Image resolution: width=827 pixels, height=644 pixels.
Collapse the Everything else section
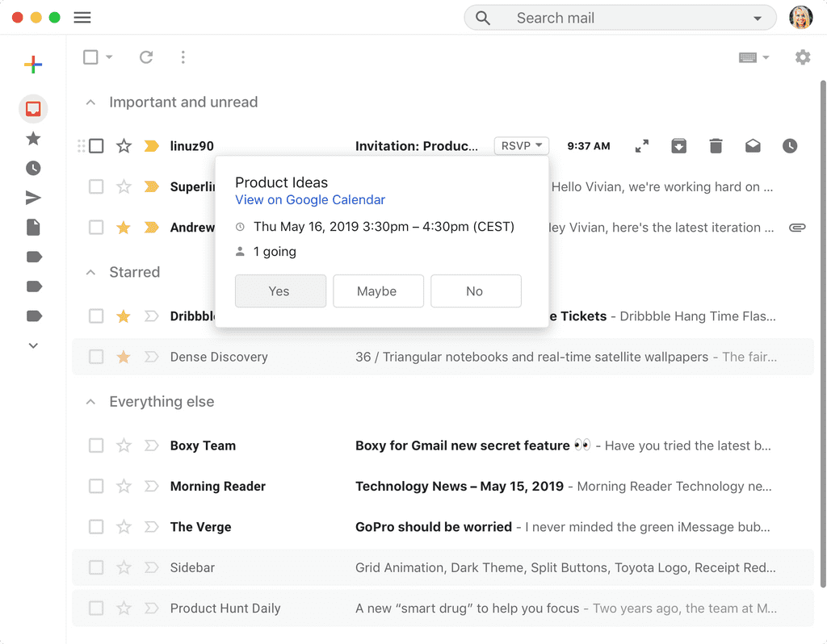(x=90, y=402)
